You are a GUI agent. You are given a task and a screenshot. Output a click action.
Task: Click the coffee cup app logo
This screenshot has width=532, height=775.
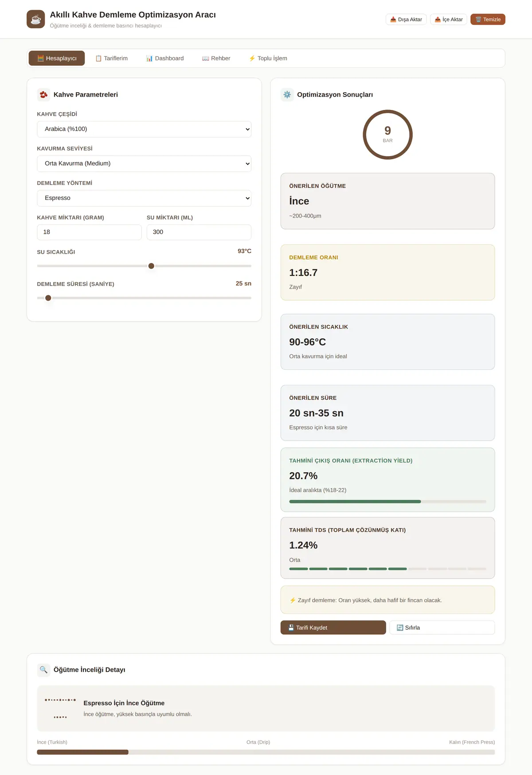(x=35, y=19)
